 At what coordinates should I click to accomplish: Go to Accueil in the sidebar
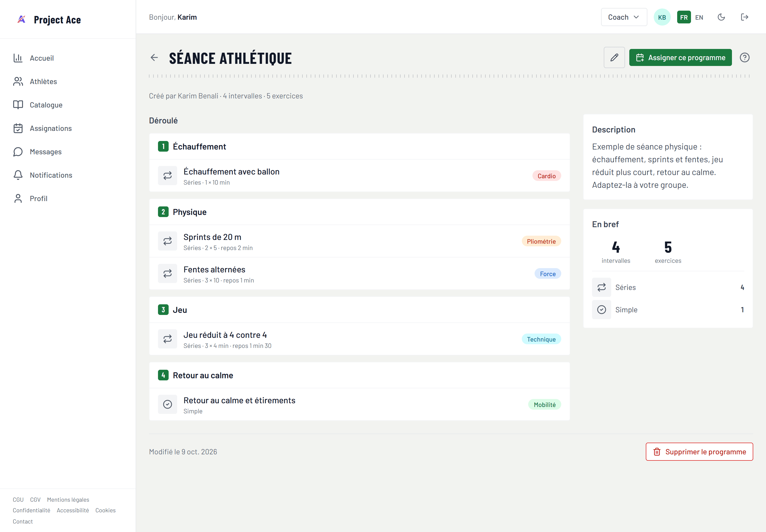68,58
